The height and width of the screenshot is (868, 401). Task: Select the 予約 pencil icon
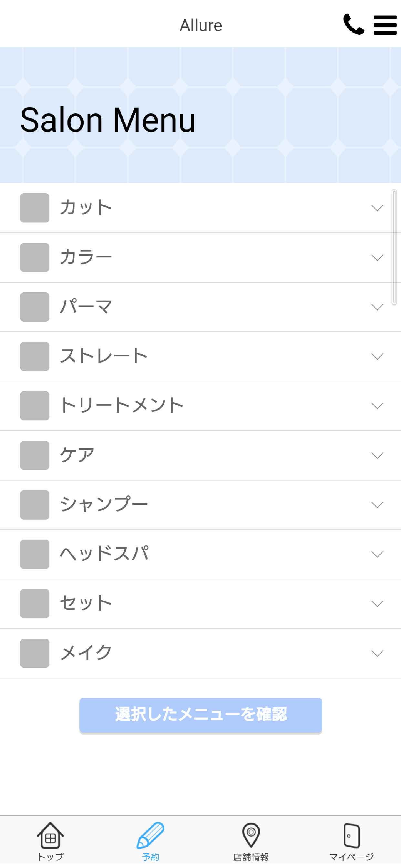tap(150, 835)
